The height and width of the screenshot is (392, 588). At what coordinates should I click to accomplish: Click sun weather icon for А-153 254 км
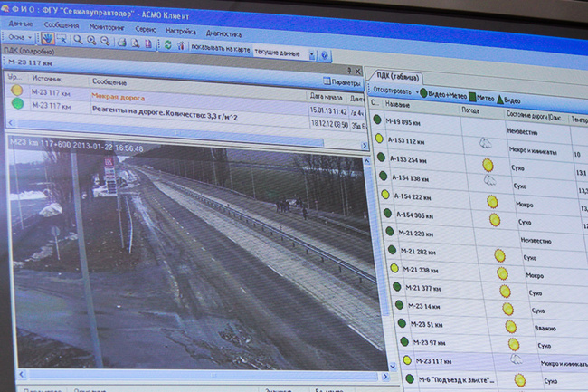click(x=488, y=165)
